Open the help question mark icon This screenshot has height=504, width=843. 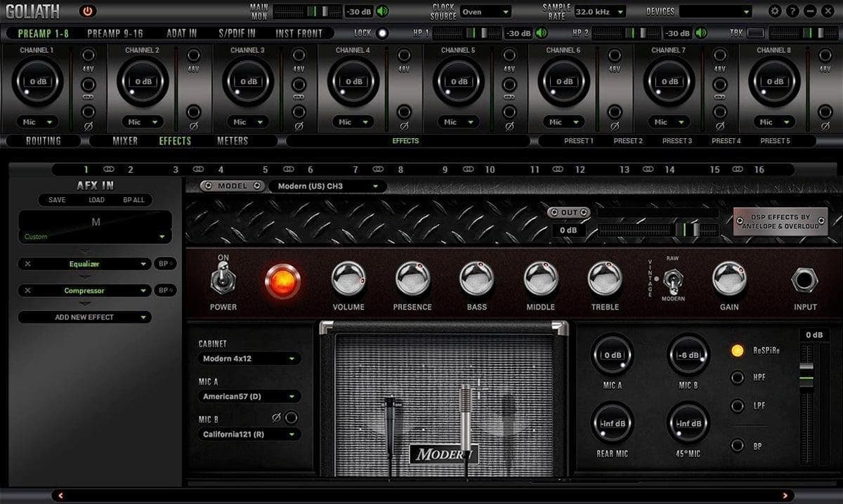coord(792,11)
